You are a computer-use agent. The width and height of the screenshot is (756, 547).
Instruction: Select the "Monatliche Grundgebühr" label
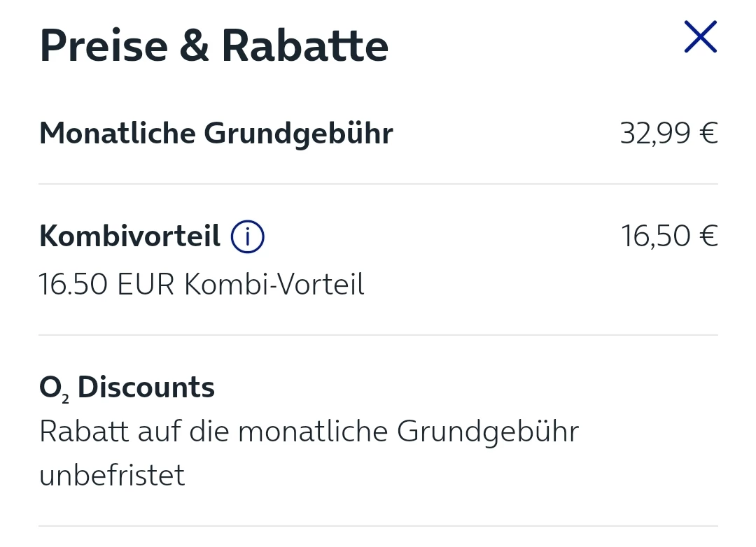[216, 133]
